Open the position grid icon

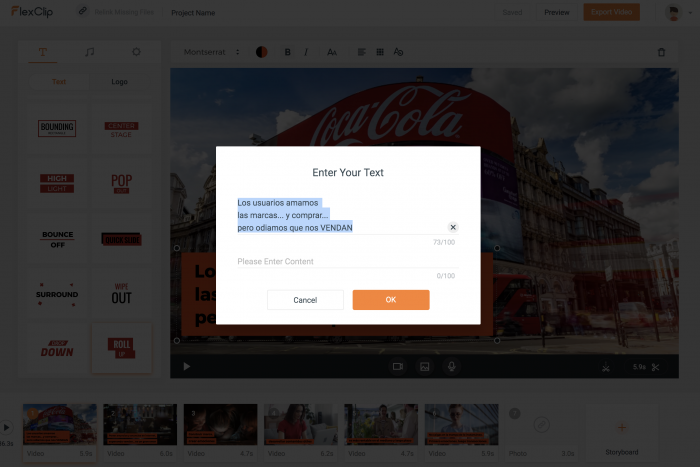coord(380,52)
